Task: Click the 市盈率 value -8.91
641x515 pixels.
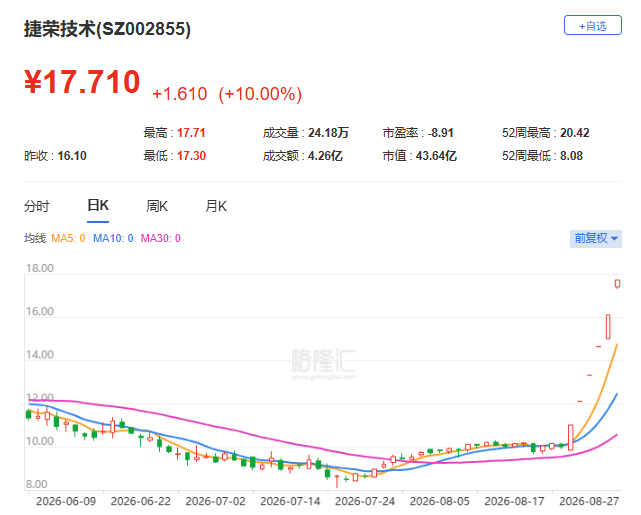Action: coord(441,133)
